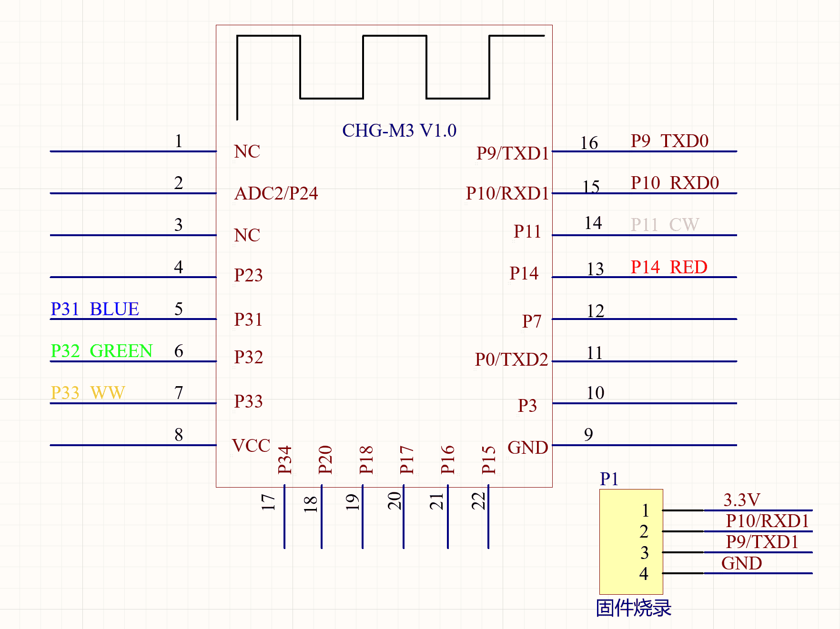Click the P3 pin name
840x629 pixels.
click(527, 406)
